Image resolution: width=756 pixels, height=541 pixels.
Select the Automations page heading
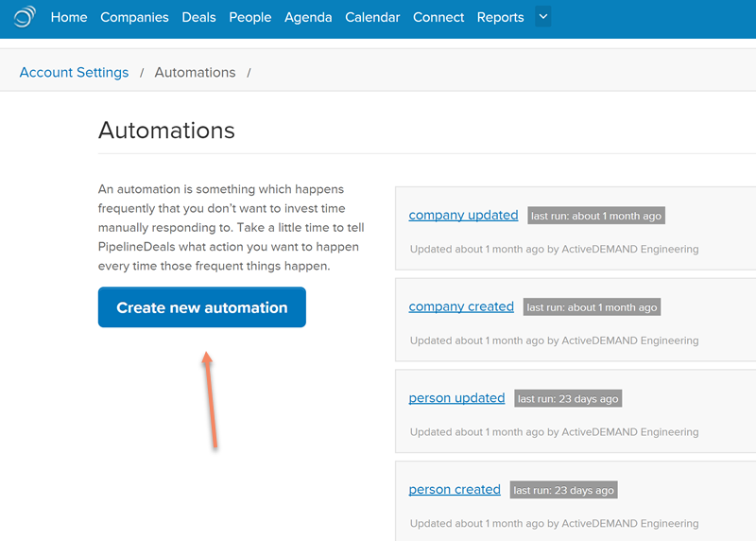pos(166,131)
